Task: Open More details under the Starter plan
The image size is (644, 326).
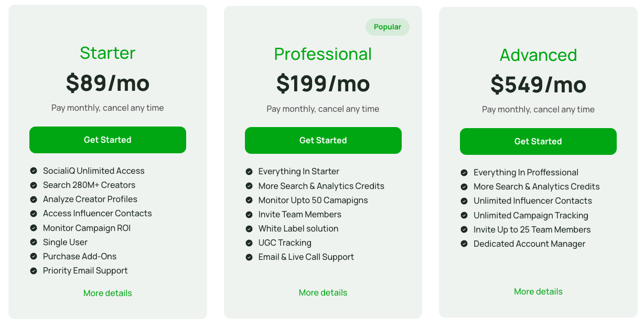Action: click(108, 293)
